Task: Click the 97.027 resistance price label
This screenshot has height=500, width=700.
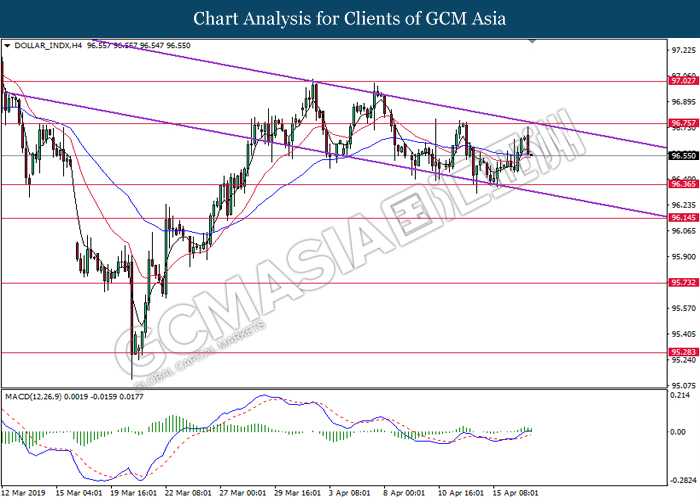Action: 683,81
